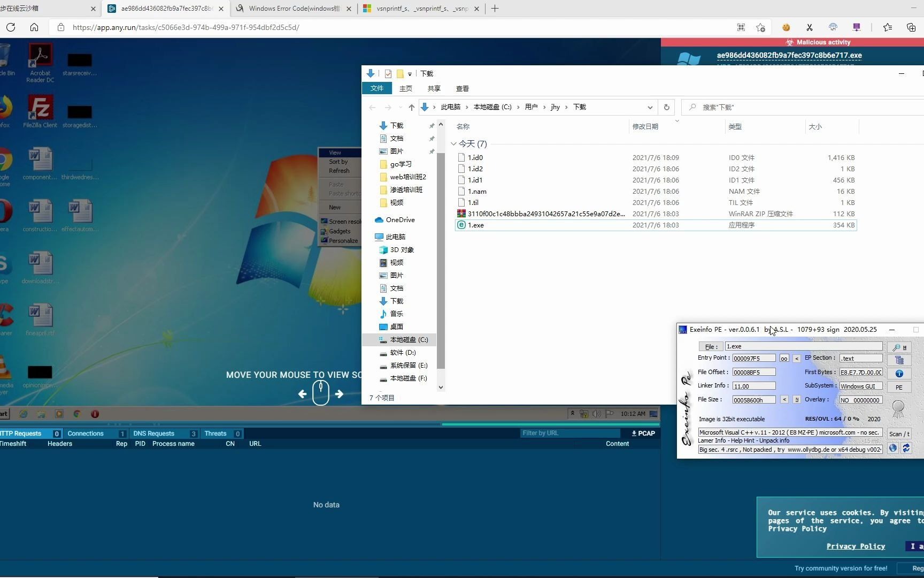The width and height of the screenshot is (924, 578).
Task: Select the 1.nam file row
Action: (656, 192)
